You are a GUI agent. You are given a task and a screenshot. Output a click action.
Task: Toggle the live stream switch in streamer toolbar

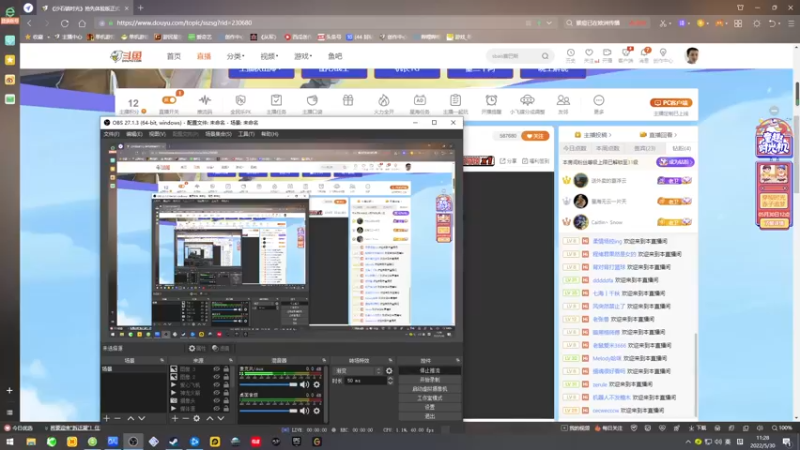pos(169,100)
